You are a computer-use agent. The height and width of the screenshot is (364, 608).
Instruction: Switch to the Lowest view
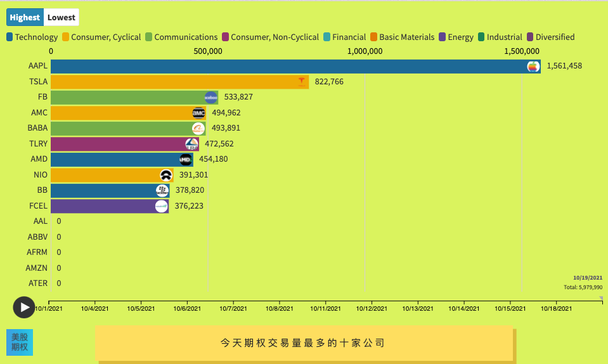pos(61,18)
